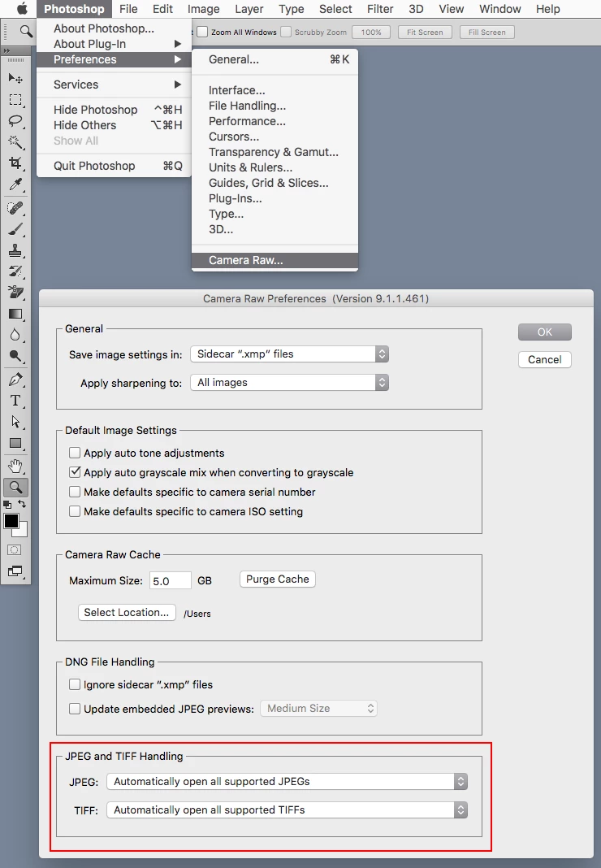The height and width of the screenshot is (868, 601).
Task: Click Select Location... button
Action: (x=127, y=612)
